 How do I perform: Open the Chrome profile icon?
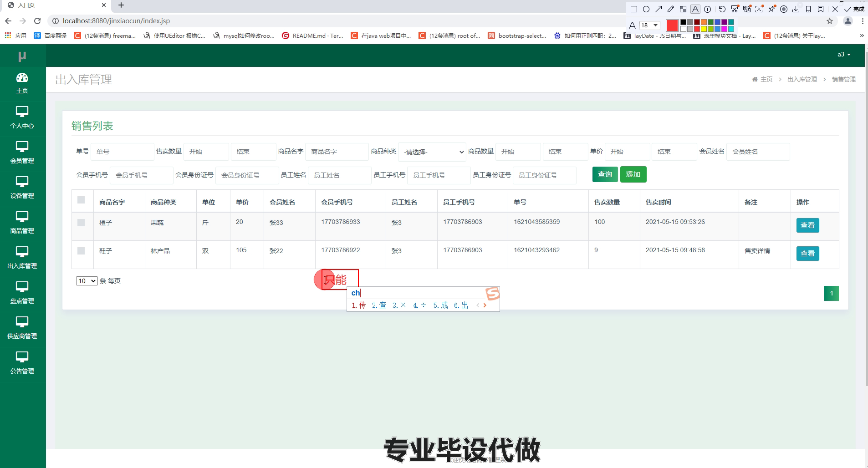(848, 21)
